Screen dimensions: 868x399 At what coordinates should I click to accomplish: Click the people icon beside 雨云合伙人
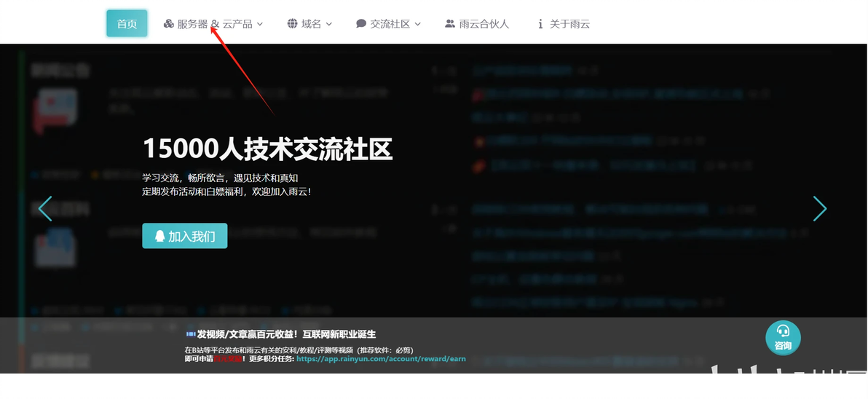tap(450, 24)
